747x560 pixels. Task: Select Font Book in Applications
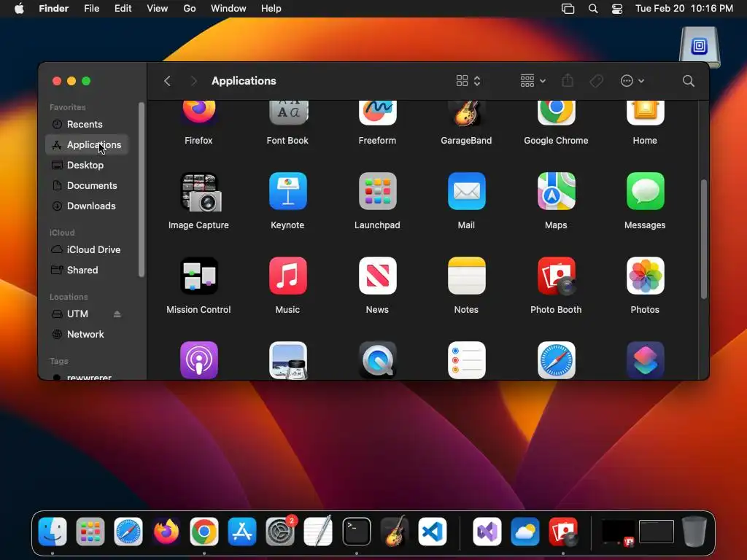tap(287, 113)
